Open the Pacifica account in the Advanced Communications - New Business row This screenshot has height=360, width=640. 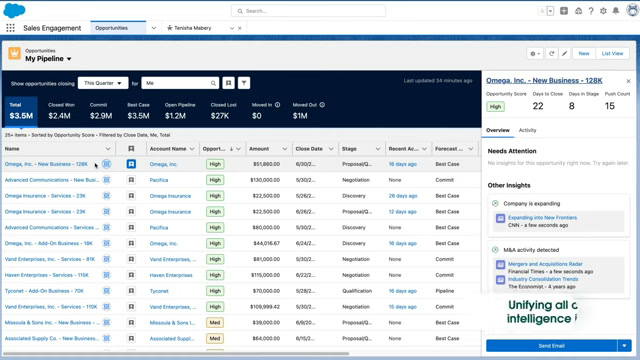pos(159,180)
